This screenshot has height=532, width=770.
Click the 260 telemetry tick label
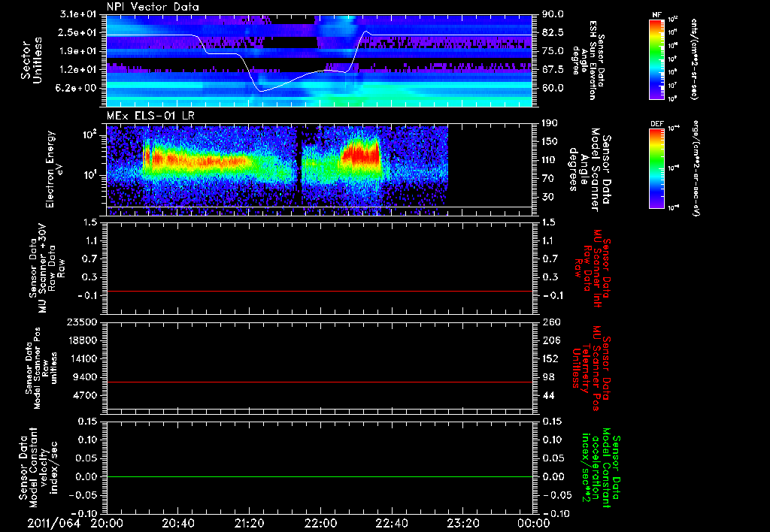(x=550, y=322)
